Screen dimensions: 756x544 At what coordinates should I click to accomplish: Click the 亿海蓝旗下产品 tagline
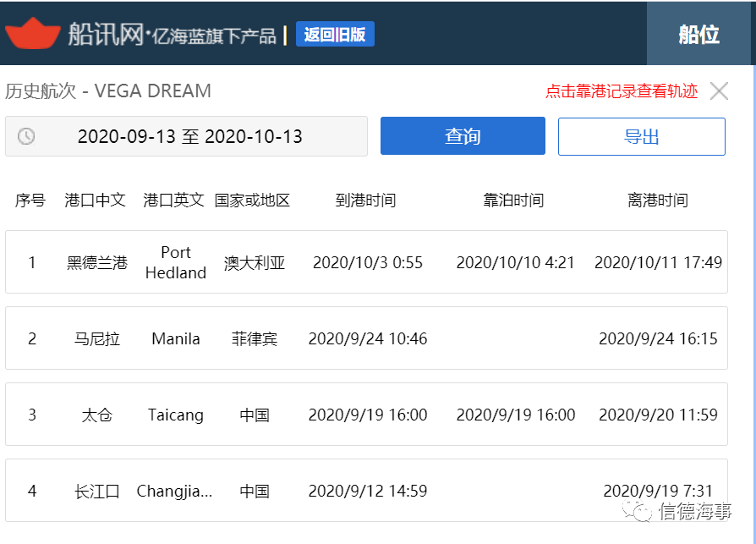pos(215,36)
